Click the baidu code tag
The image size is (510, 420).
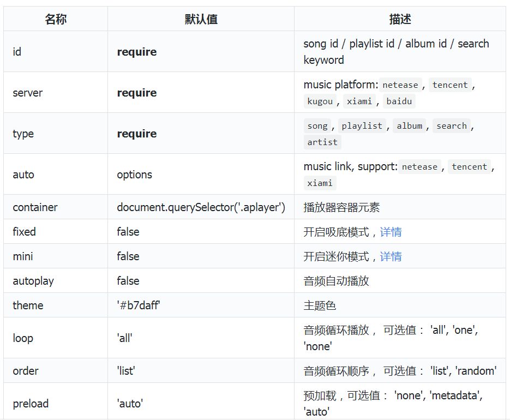click(x=400, y=101)
